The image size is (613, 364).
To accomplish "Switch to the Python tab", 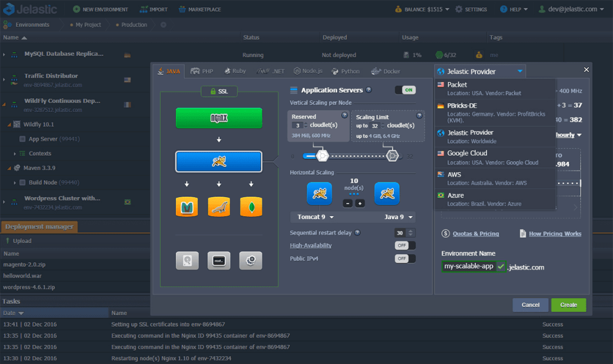I will pos(345,71).
